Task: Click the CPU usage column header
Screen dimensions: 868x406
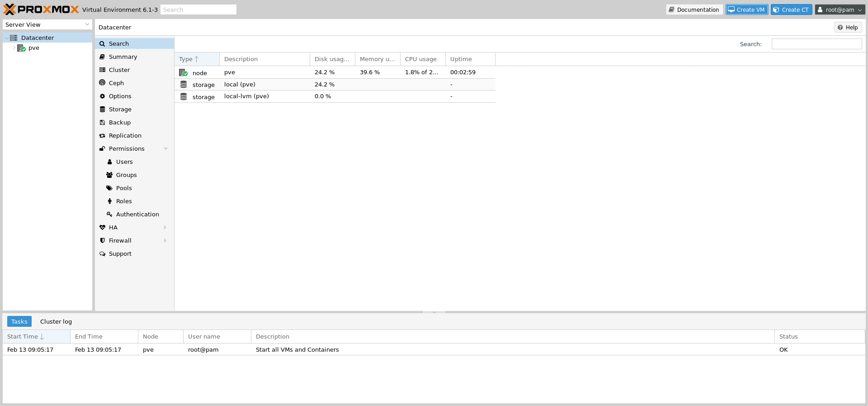Action: (x=423, y=59)
